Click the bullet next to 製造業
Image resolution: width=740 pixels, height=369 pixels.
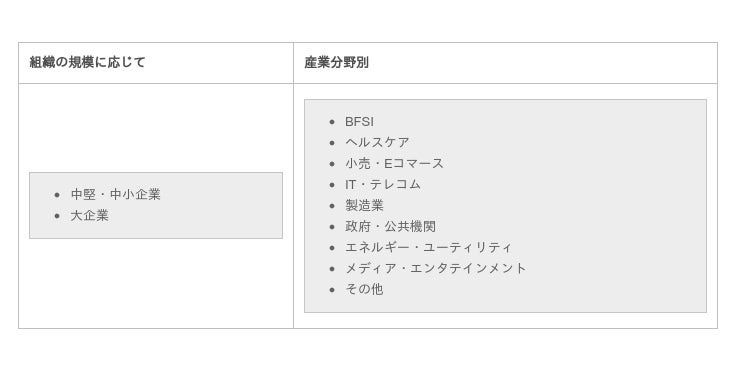(332, 206)
